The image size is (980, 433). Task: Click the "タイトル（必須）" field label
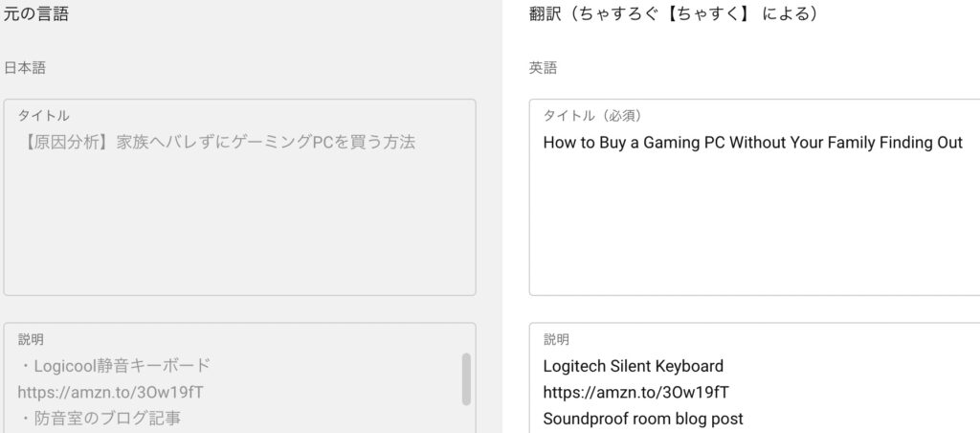592,116
